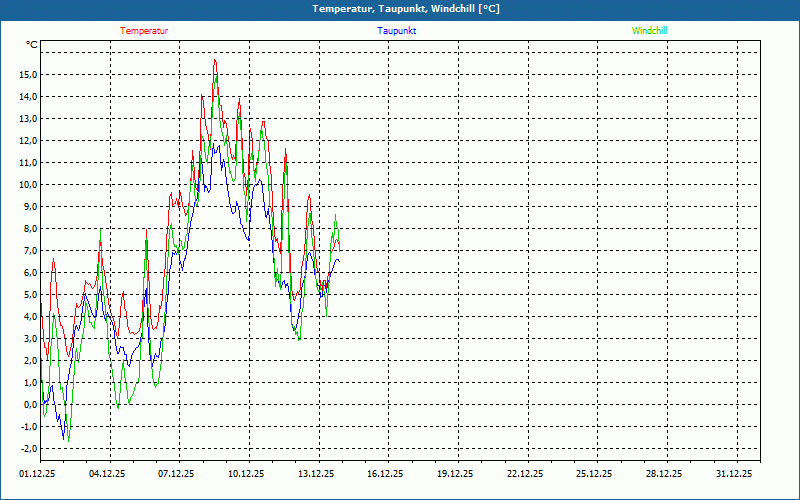This screenshot has height=500, width=800.
Task: Select the 10.12.25 date label
Action: tap(246, 475)
